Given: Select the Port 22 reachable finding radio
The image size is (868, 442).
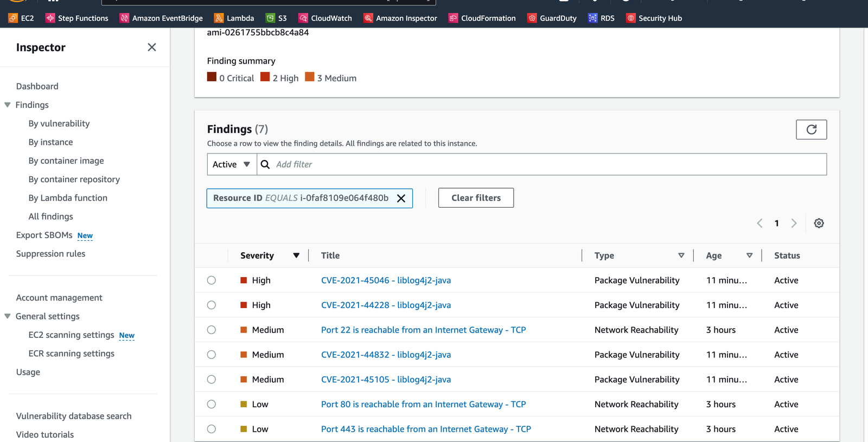Looking at the screenshot, I should tap(212, 330).
